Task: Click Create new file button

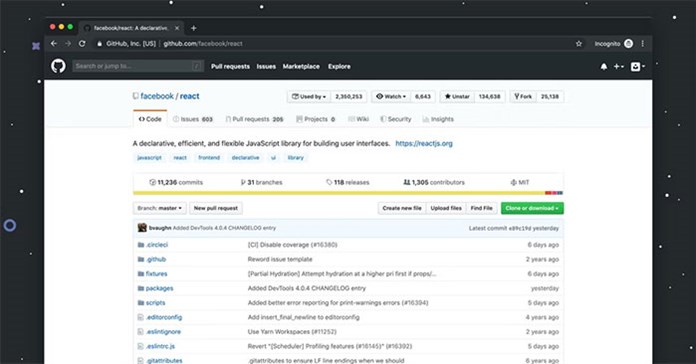Action: pos(402,208)
